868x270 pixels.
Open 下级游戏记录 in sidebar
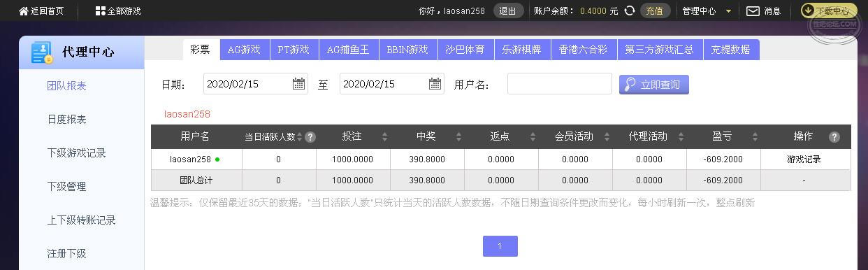tap(76, 153)
